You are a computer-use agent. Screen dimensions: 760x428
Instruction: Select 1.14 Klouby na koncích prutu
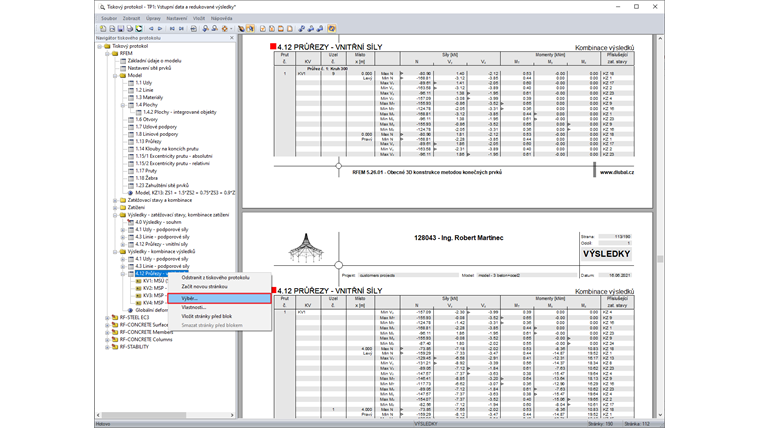(167, 149)
